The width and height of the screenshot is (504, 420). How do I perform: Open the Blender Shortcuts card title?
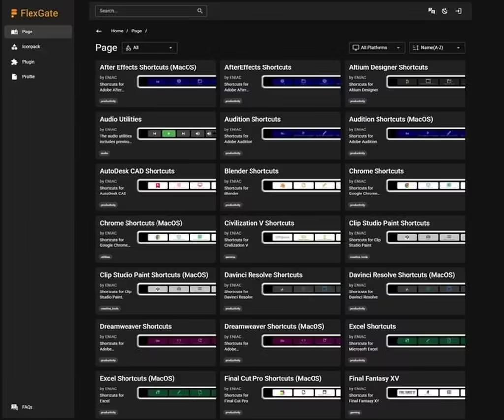(x=251, y=171)
